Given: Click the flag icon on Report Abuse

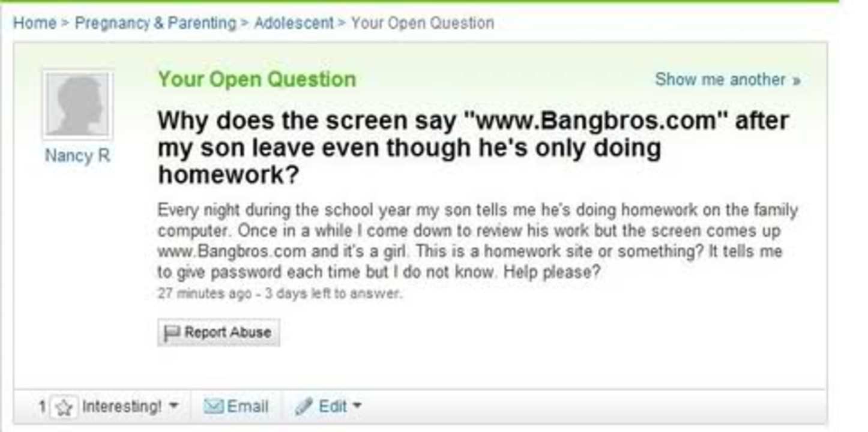Looking at the screenshot, I should (172, 333).
